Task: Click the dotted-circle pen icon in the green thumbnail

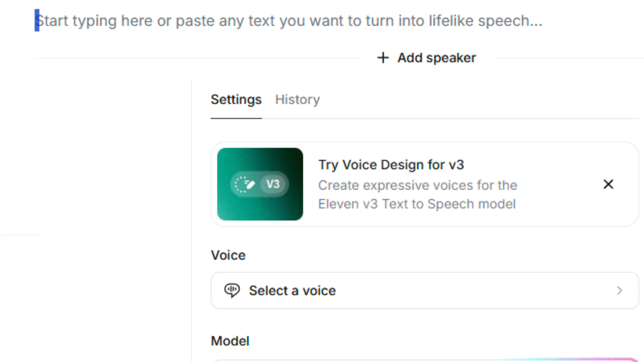Action: (x=245, y=184)
